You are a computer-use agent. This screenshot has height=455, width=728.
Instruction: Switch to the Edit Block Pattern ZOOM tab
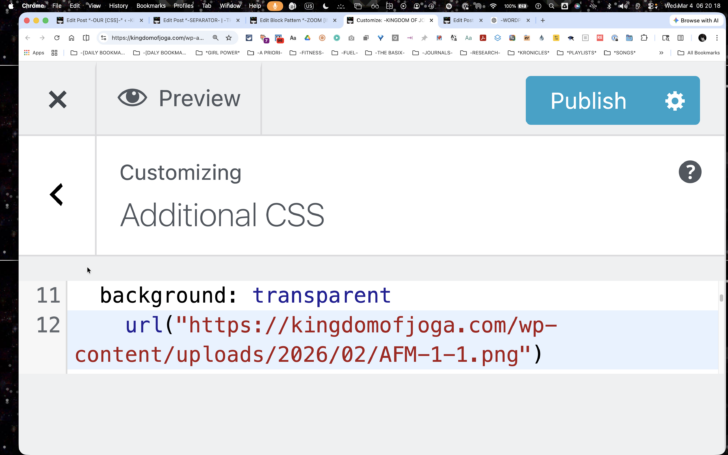[x=293, y=20]
